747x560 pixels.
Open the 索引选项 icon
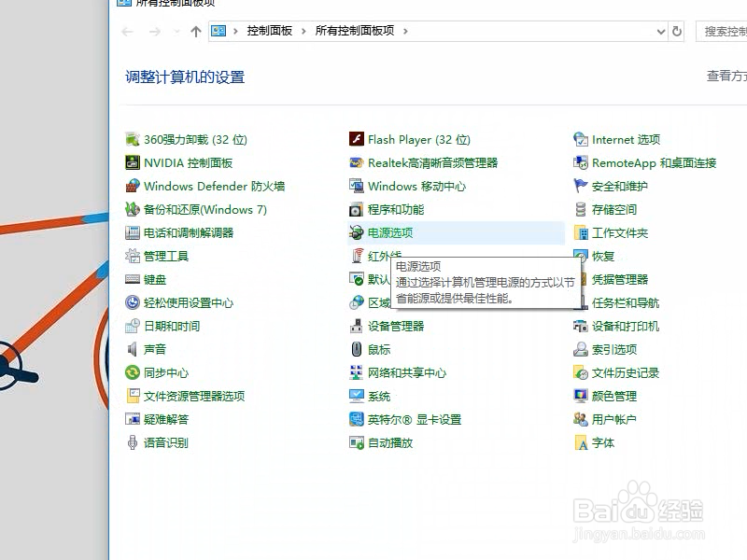click(580, 349)
